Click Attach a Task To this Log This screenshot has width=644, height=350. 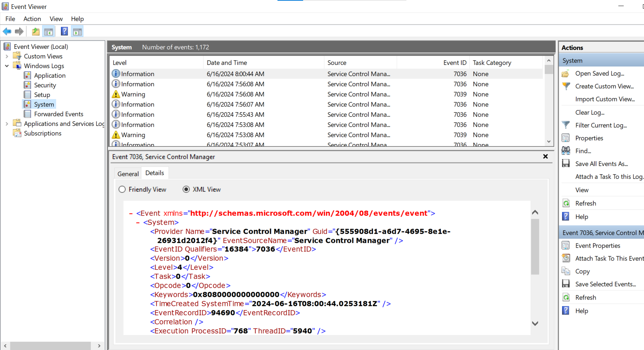click(x=609, y=176)
